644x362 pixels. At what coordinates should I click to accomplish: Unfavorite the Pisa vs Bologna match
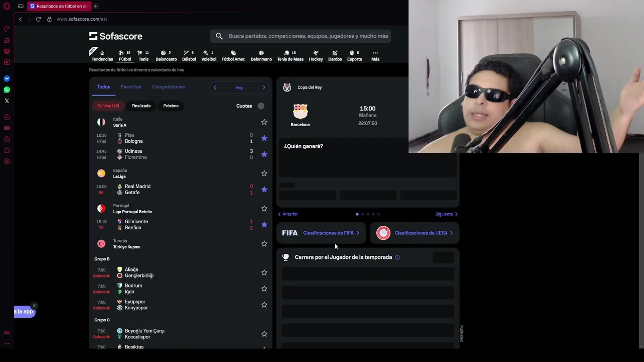click(264, 138)
